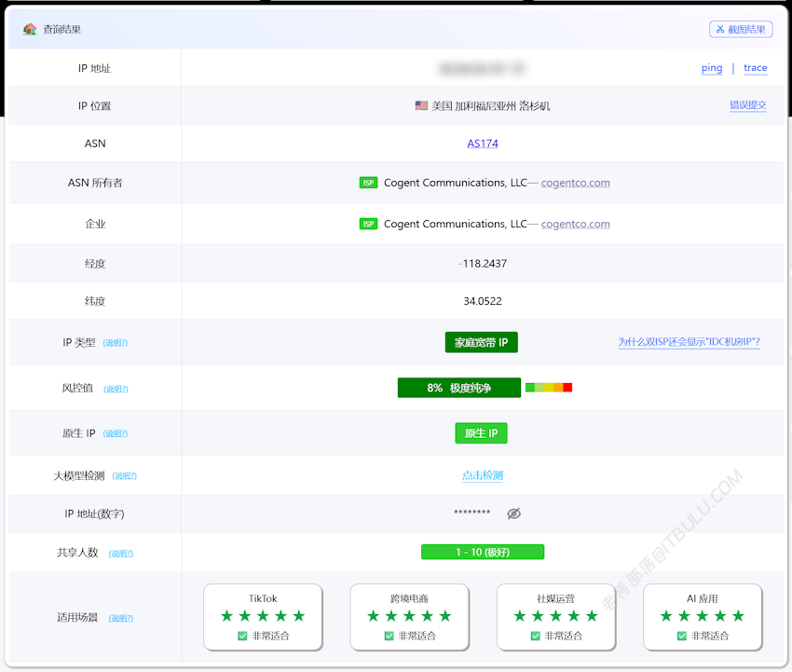
Task: Click the 查询结果 header title
Action: tap(61, 29)
